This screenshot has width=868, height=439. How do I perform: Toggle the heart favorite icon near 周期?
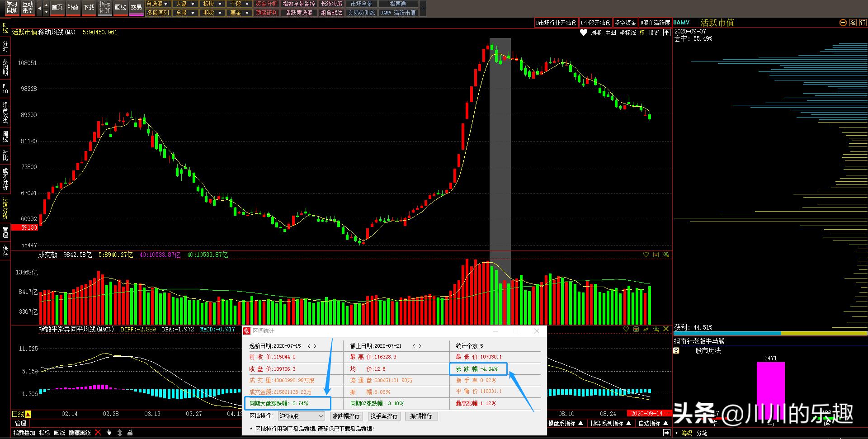click(x=583, y=33)
